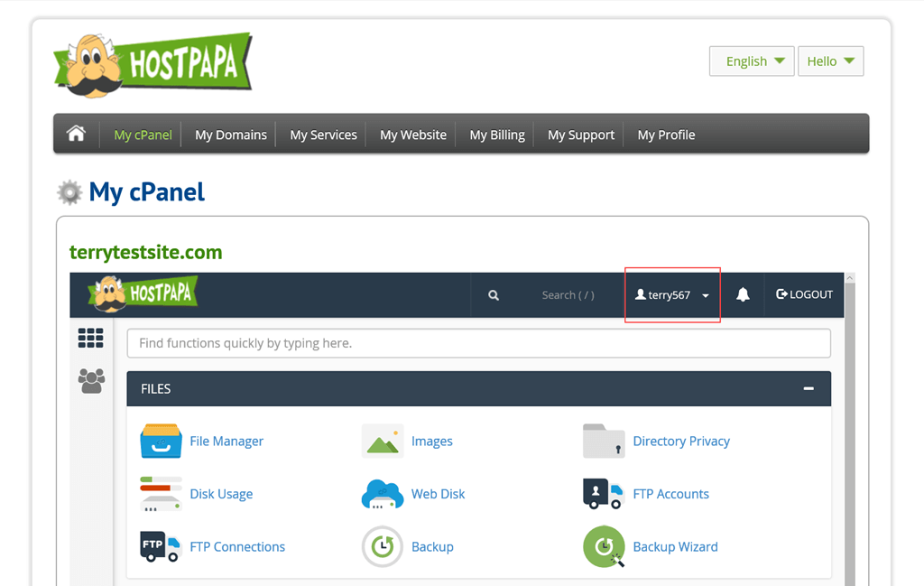Image resolution: width=924 pixels, height=586 pixels.
Task: Open the English language dropdown
Action: coord(752,60)
